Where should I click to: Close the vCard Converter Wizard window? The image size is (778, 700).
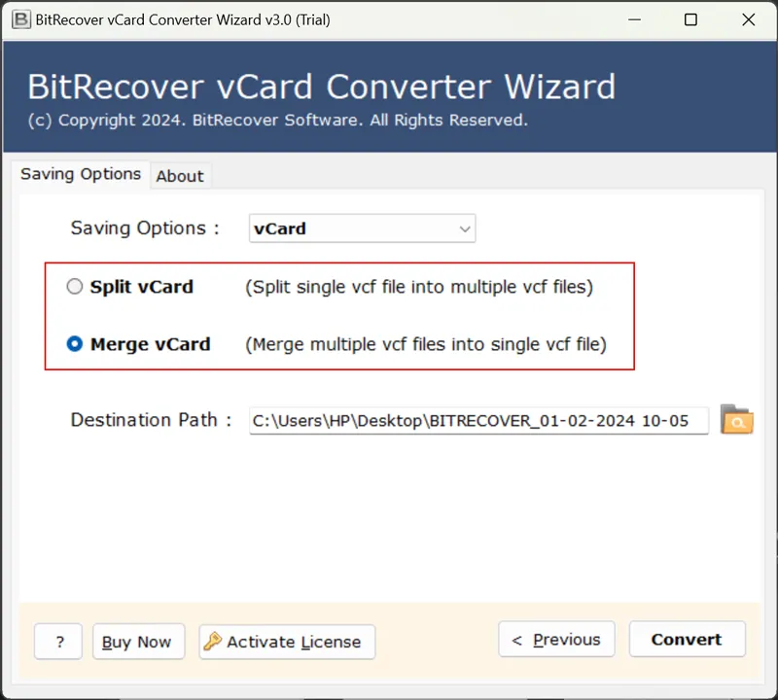(749, 19)
